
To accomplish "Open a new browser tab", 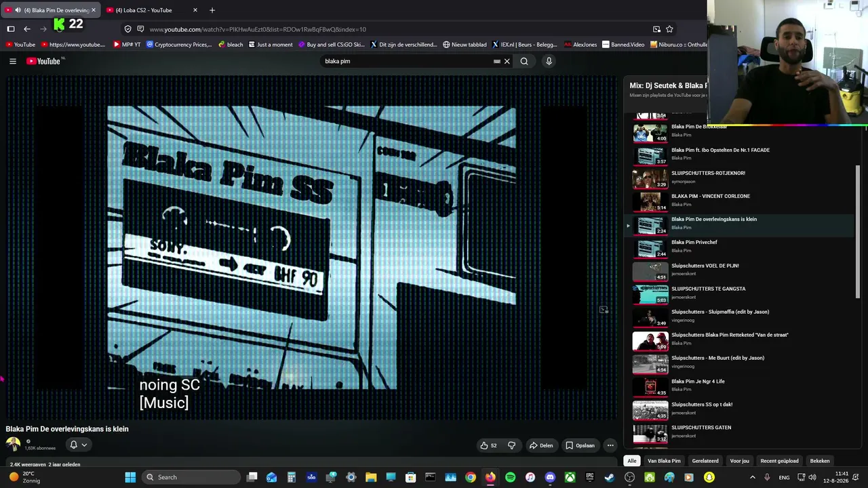I will tap(212, 10).
